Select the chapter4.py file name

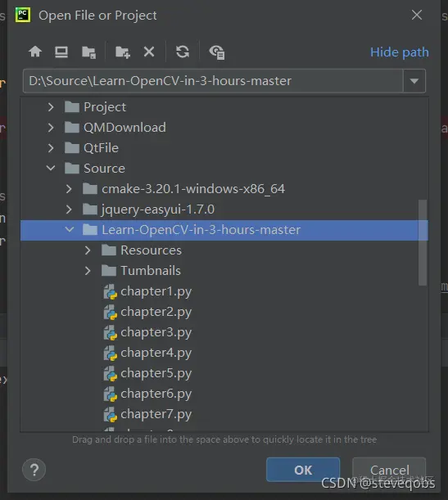[x=156, y=353]
